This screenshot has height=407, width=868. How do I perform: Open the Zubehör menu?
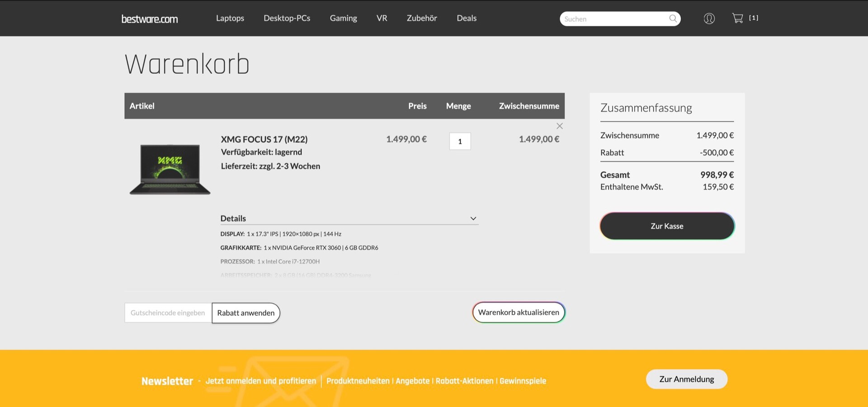click(x=422, y=18)
